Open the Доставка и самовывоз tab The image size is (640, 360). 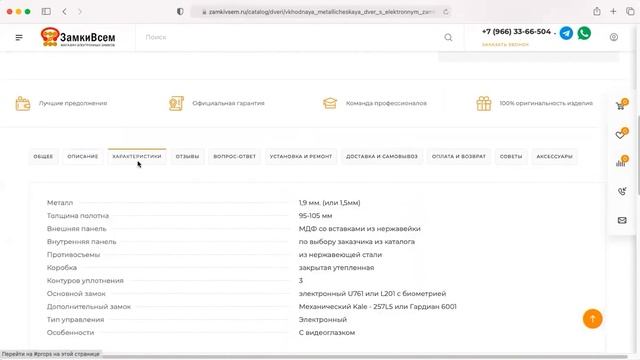point(382,156)
